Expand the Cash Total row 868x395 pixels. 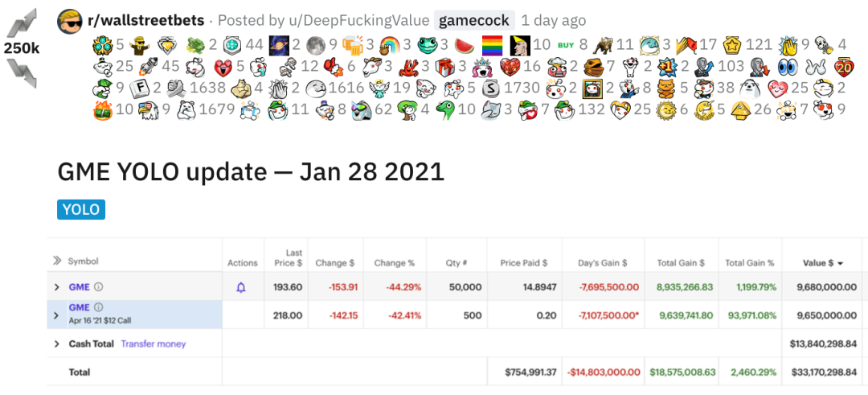point(56,344)
